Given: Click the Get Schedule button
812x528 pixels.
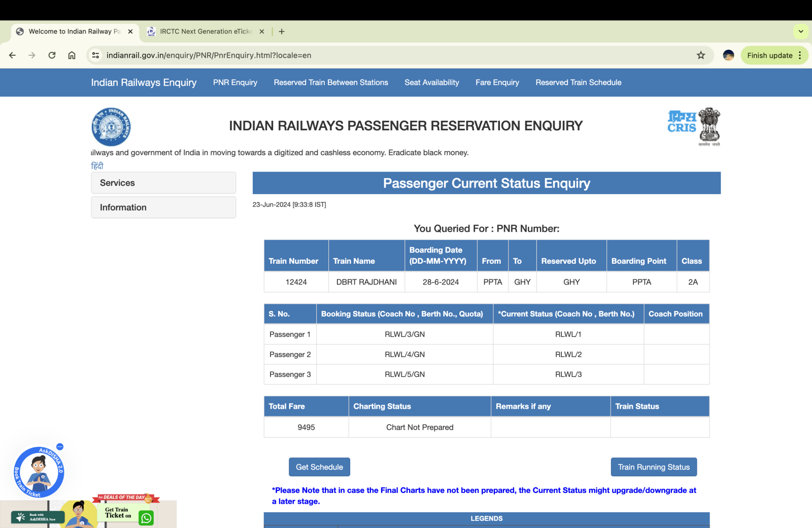Looking at the screenshot, I should coord(319,467).
